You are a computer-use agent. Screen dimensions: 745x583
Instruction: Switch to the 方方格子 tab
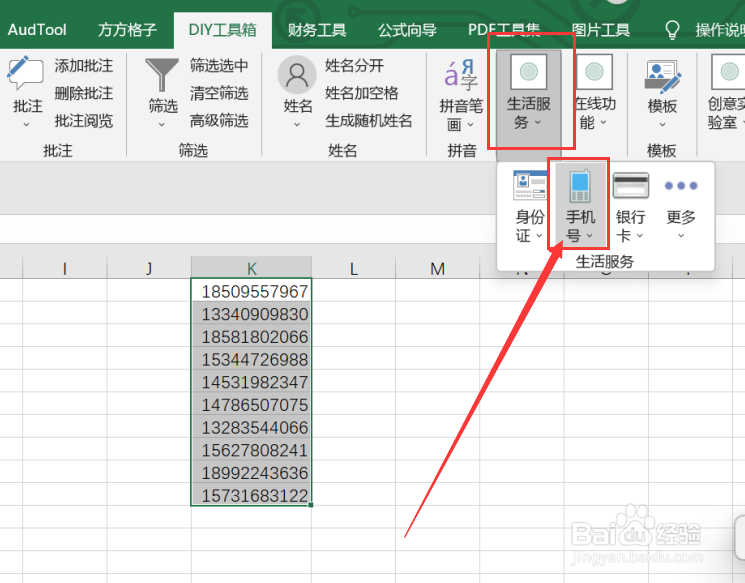127,30
